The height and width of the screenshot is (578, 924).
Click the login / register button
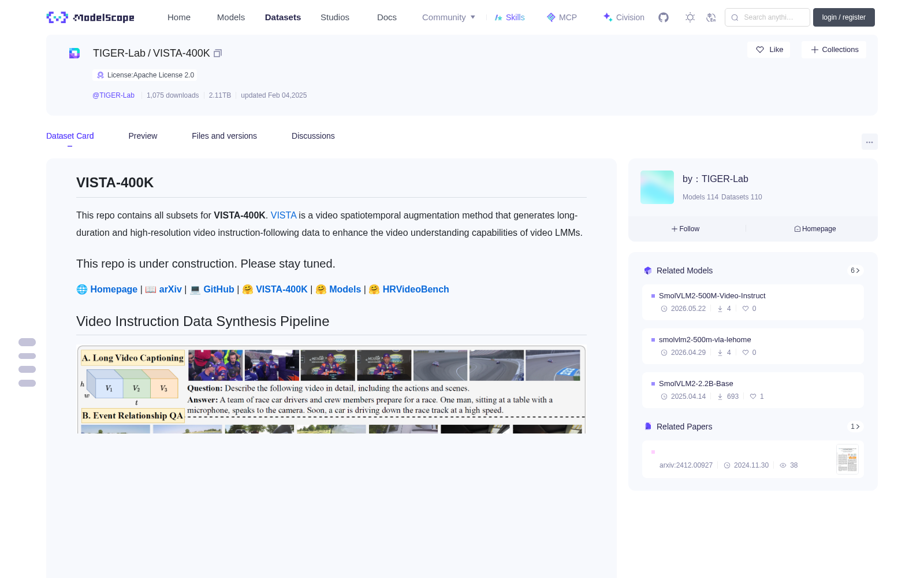844,17
